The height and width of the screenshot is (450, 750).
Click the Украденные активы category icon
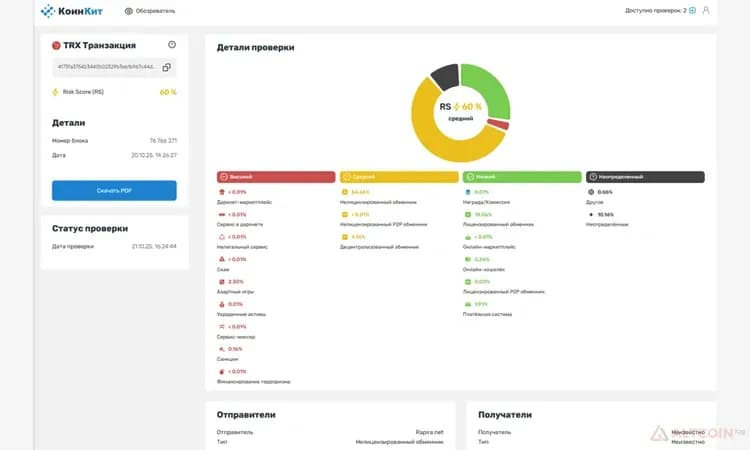pyautogui.click(x=221, y=304)
